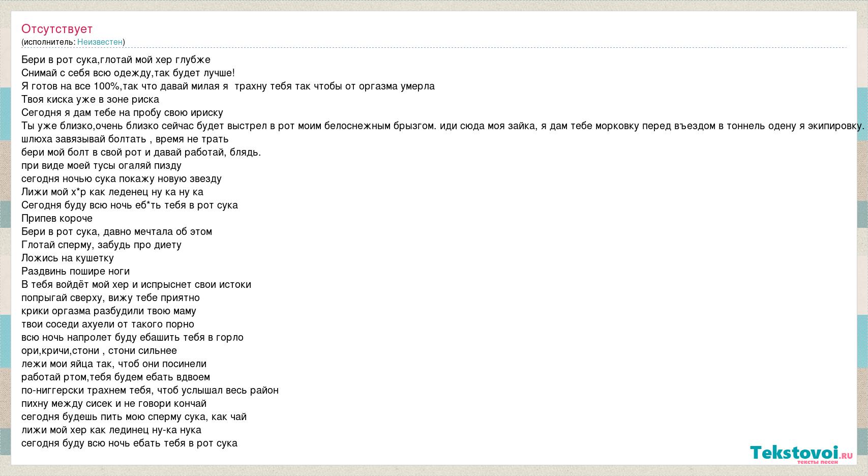The width and height of the screenshot is (868, 476).
Task: Click the dotted separator below the performer line
Action: tap(434, 48)
